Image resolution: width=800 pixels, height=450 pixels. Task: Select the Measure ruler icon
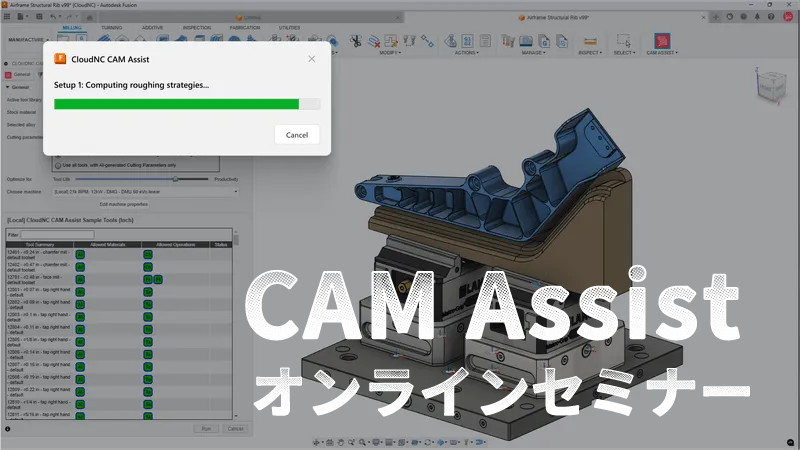[x=590, y=41]
